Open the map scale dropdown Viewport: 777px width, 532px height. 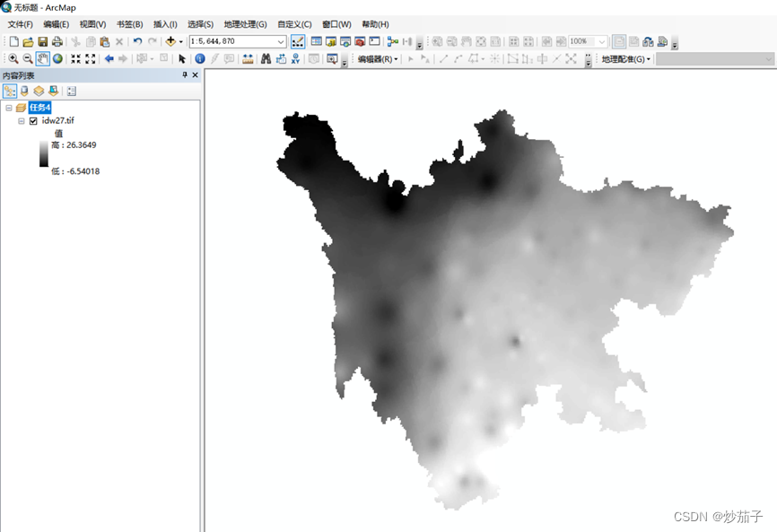pos(281,41)
